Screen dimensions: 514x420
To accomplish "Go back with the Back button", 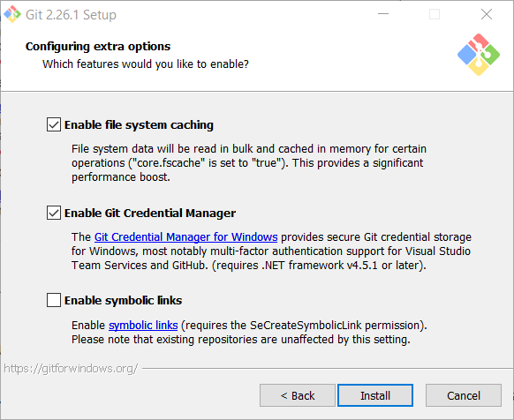I will click(x=298, y=395).
